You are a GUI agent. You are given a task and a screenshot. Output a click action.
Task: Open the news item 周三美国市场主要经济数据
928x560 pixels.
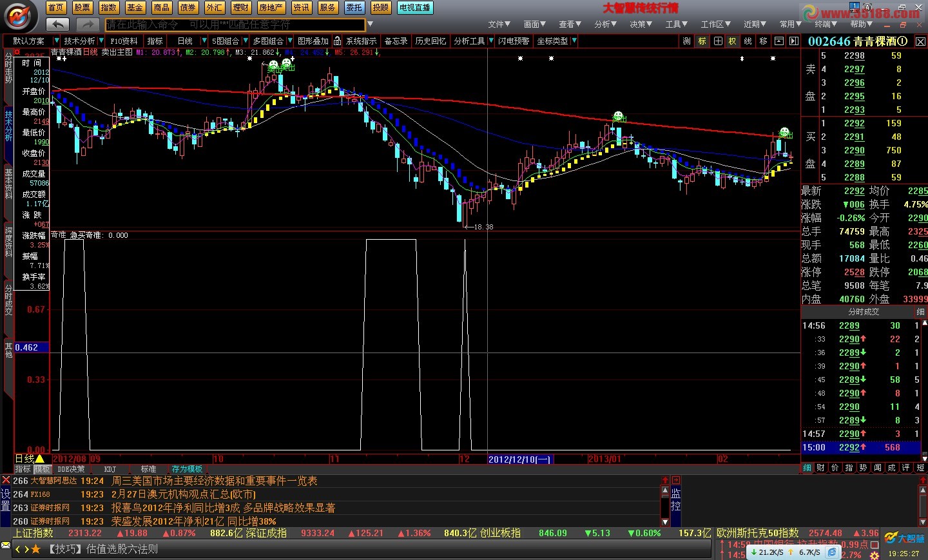215,481
